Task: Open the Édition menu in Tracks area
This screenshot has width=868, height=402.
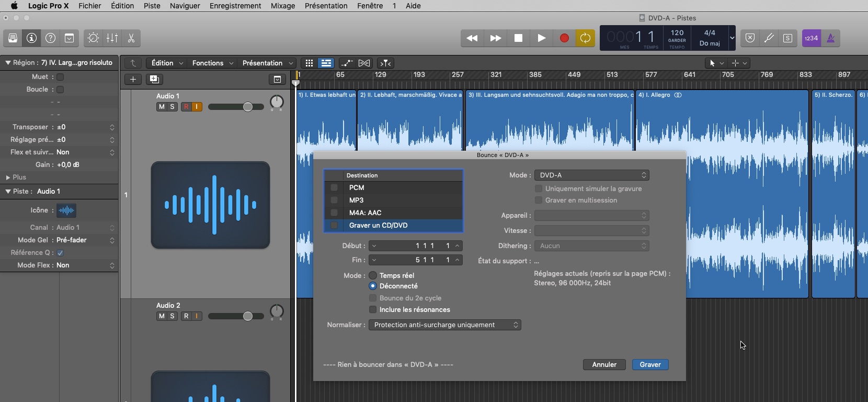Action: [x=167, y=63]
